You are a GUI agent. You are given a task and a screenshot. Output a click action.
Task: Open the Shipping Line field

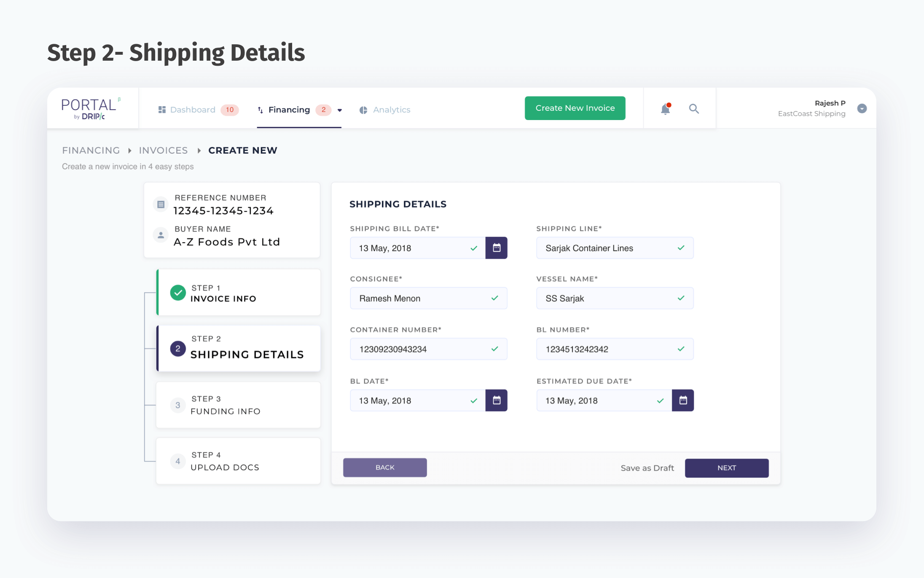pyautogui.click(x=615, y=248)
